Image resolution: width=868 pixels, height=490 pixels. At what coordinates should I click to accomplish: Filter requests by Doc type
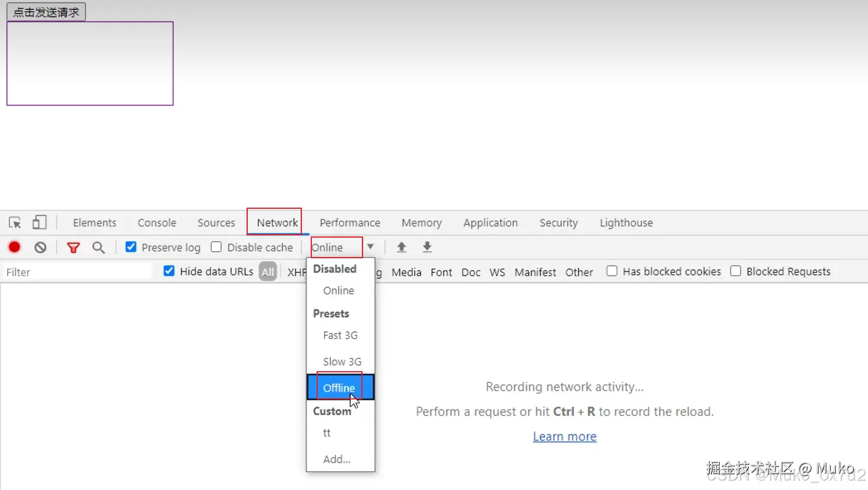pyautogui.click(x=471, y=272)
